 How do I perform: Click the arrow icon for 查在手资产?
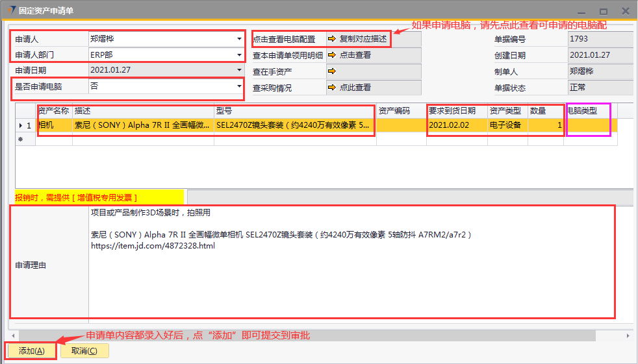[x=332, y=71]
